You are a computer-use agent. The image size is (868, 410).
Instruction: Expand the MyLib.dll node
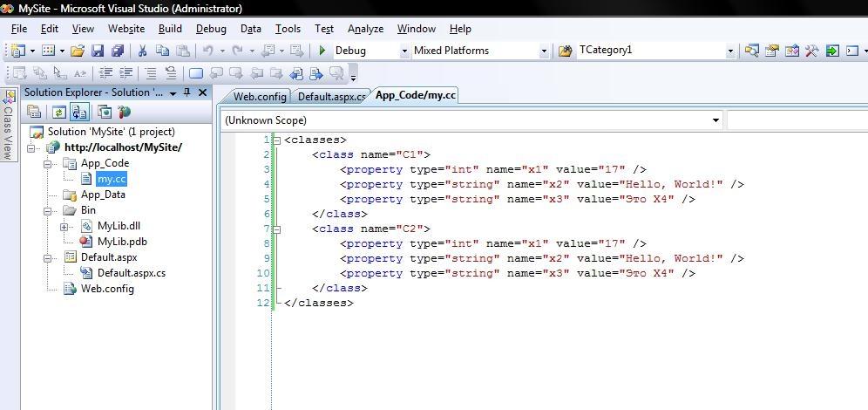64,227
